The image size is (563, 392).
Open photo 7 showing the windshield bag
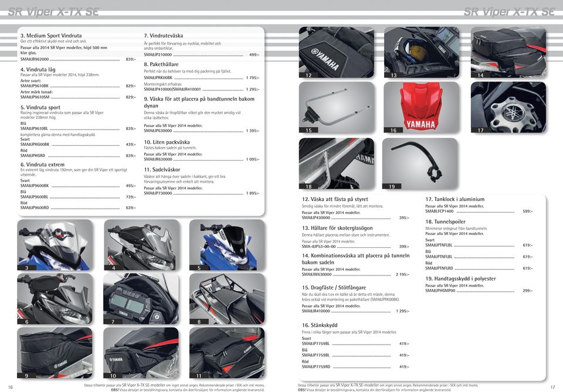tap(141, 299)
